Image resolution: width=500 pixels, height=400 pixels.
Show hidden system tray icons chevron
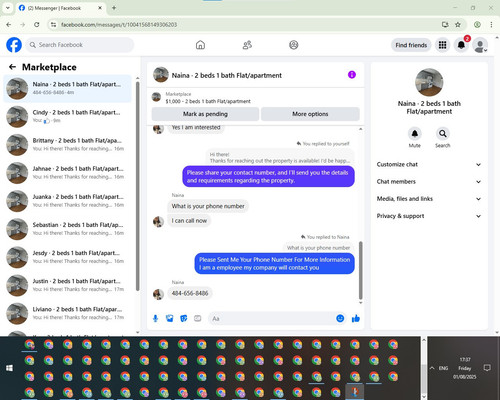point(432,368)
